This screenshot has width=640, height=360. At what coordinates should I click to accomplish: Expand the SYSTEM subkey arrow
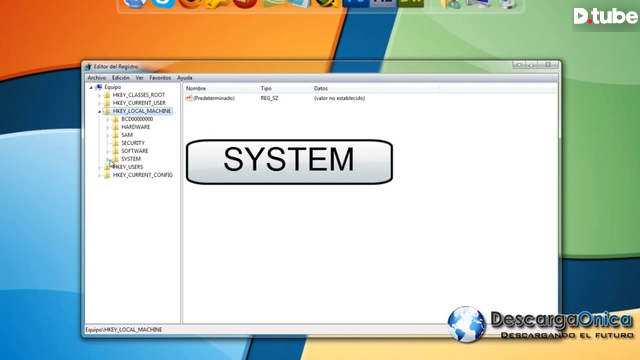[108, 159]
